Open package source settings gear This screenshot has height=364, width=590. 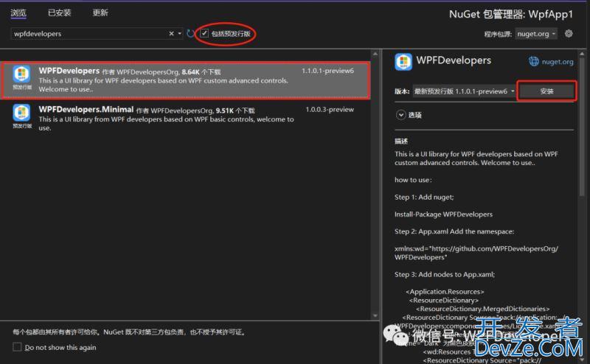pos(569,33)
